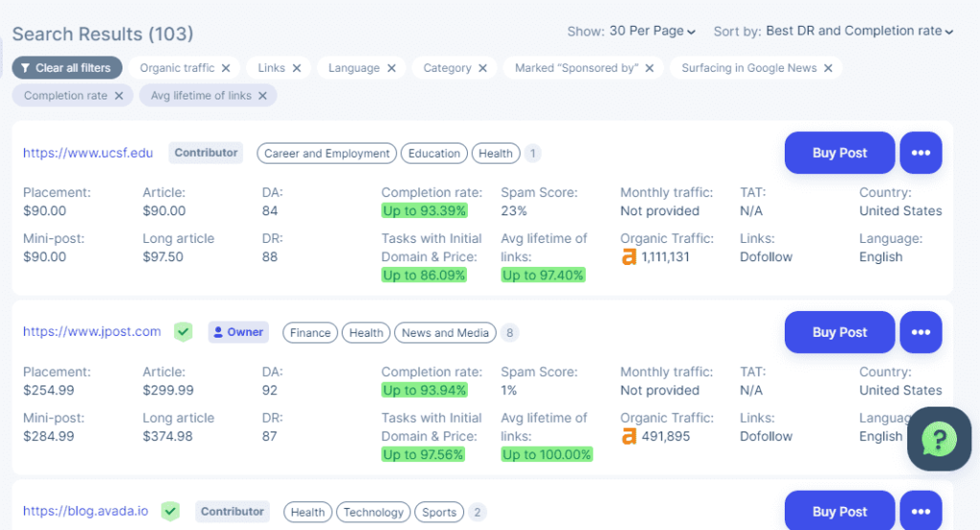Click the "Up to 93.39%" completion rate
This screenshot has height=530, width=980.
424,210
